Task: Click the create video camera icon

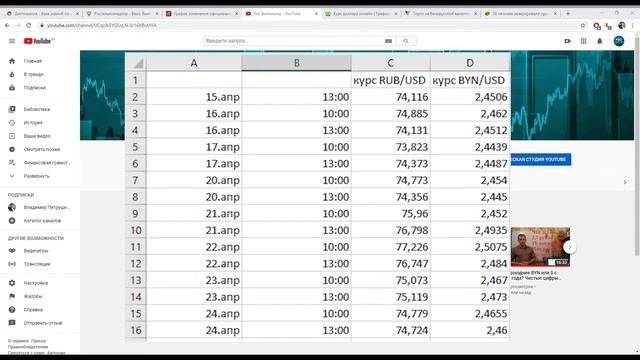Action: point(567,41)
